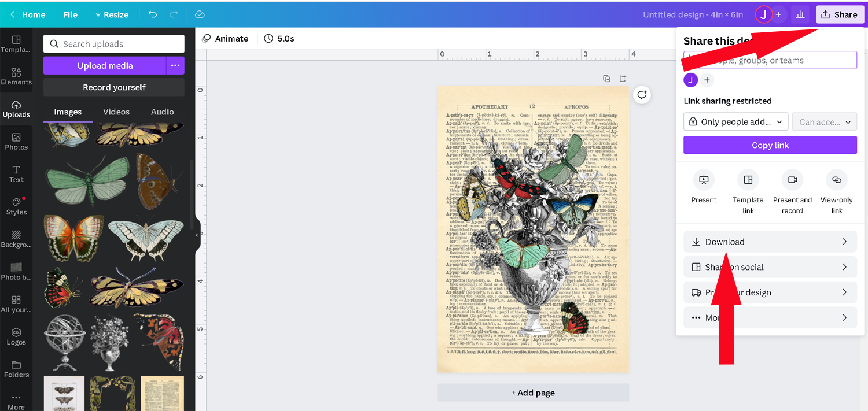
Task: Click the 5.0s page duration button
Action: click(279, 39)
